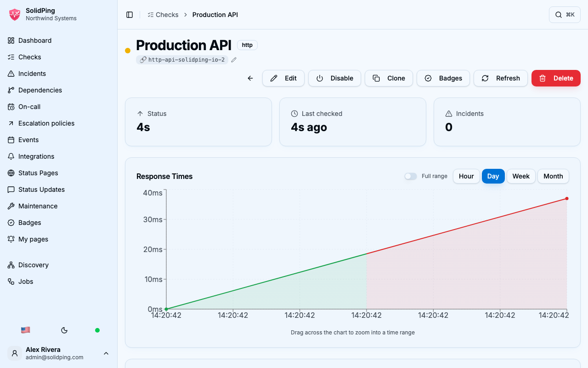
Task: Click the SolidPing heartbeat logo
Action: click(15, 15)
